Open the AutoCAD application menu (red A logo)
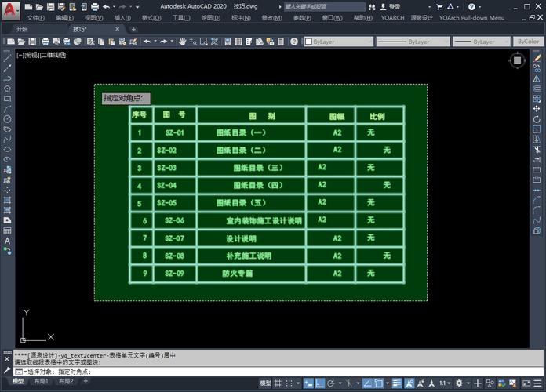This screenshot has width=546, height=392. tap(10, 10)
